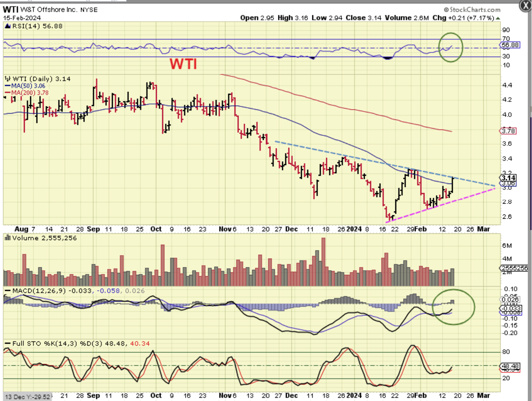The height and width of the screenshot is (401, 532).
Task: Click the 3.14 last price tag on right axis
Action: click(509, 178)
